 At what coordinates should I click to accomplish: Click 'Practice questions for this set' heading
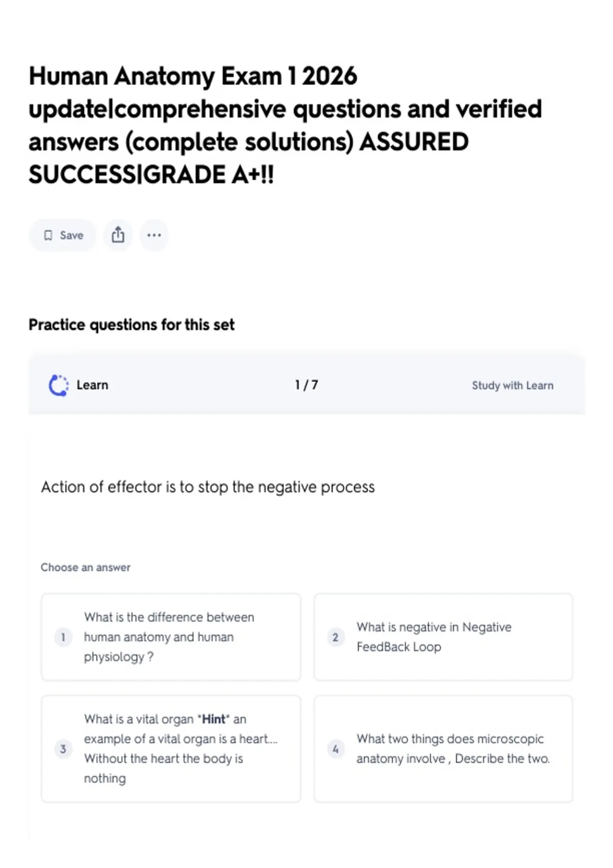pos(131,325)
